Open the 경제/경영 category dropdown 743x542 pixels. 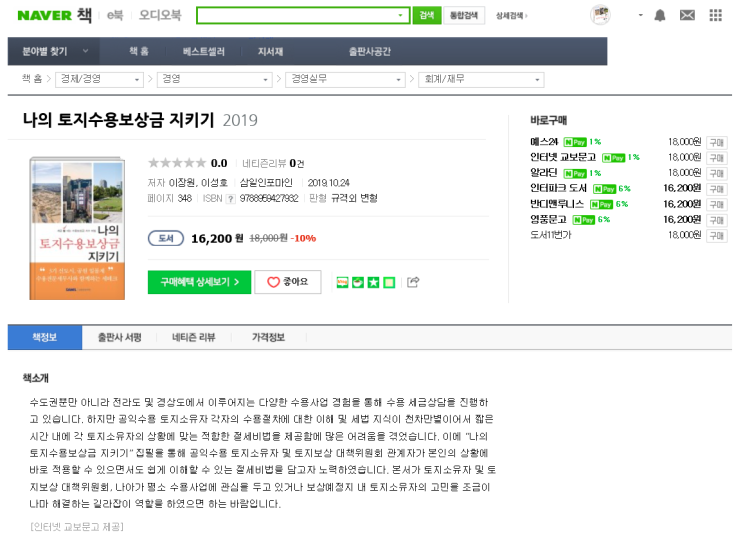point(100,80)
